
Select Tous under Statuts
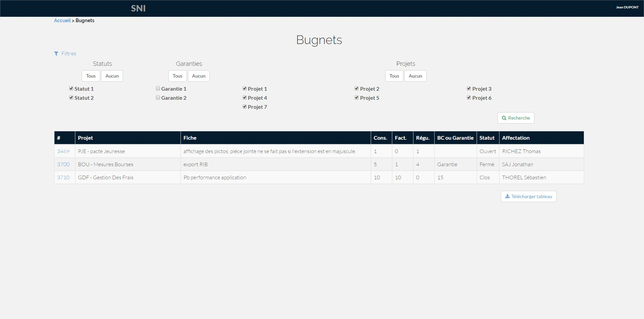[x=91, y=76]
